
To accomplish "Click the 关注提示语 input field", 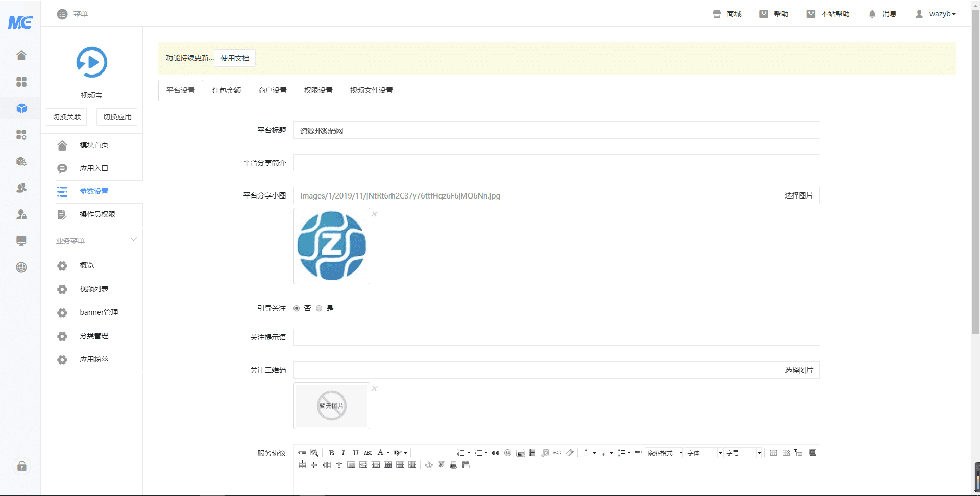I will pos(557,337).
